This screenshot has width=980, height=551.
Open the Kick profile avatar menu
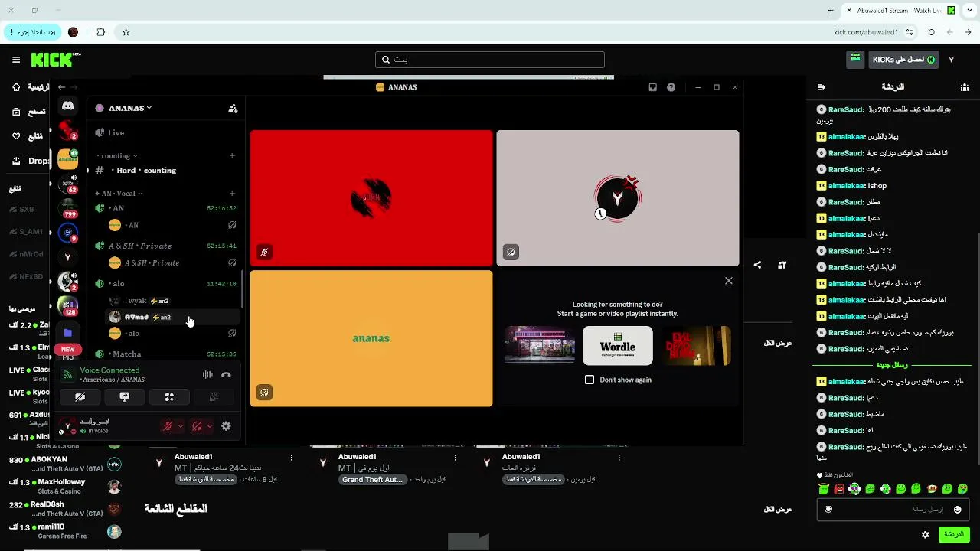click(x=951, y=60)
